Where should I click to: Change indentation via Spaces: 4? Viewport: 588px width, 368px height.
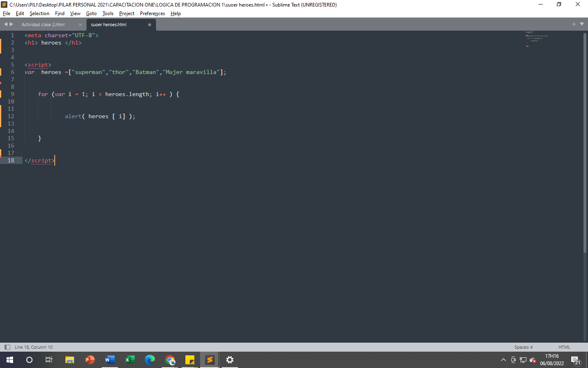pyautogui.click(x=523, y=347)
